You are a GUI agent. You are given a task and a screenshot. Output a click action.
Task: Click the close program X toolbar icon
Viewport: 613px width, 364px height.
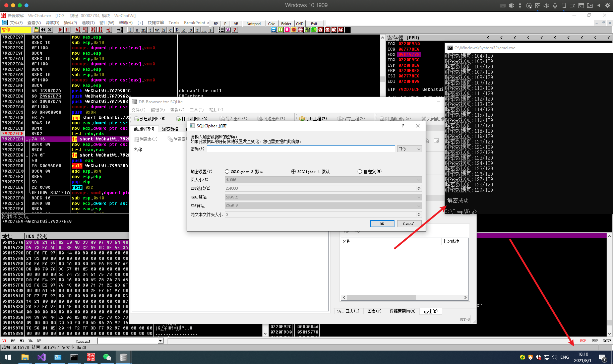point(50,30)
